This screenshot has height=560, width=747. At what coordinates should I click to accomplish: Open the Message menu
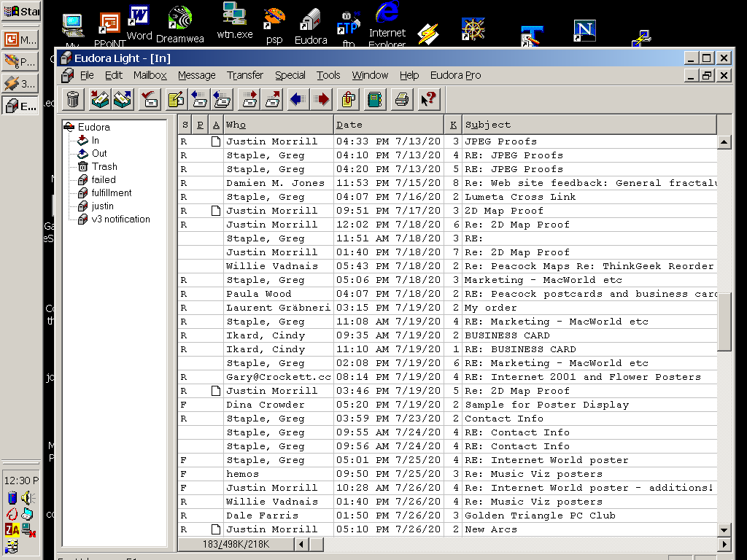(197, 75)
